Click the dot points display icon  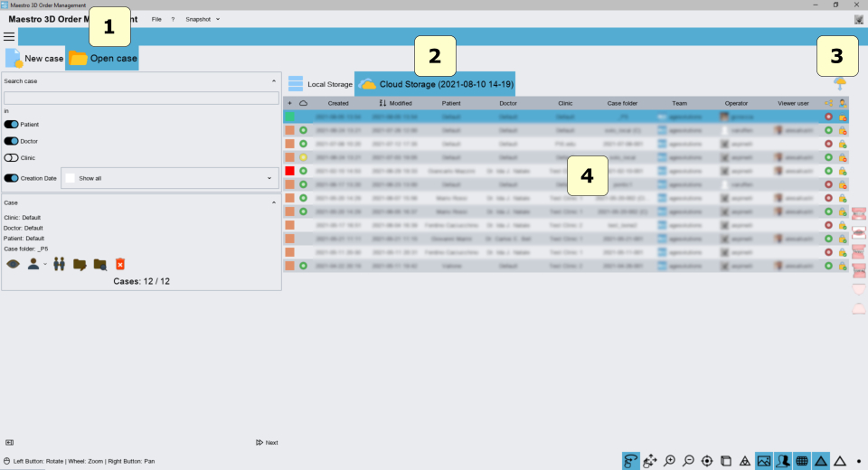pos(859,461)
